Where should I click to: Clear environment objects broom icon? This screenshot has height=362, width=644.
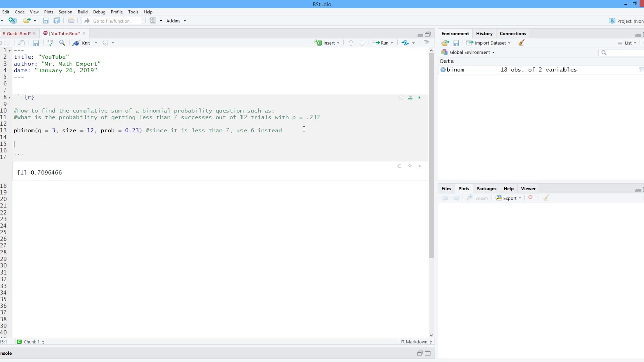click(522, 43)
